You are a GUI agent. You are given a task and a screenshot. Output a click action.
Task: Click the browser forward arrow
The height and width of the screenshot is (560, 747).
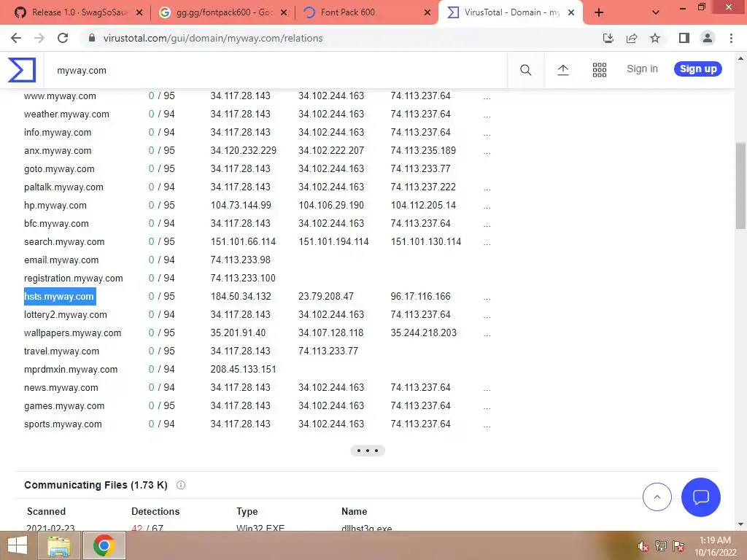click(x=39, y=38)
